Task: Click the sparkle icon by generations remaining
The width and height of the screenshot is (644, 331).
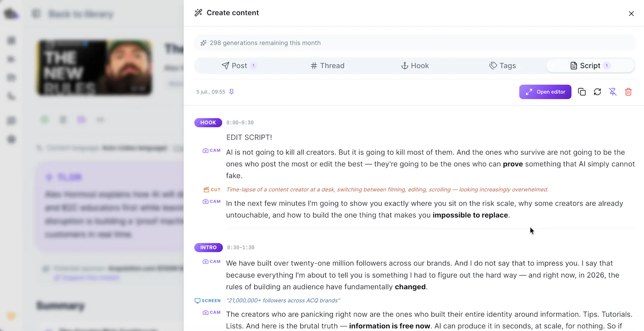Action: (204, 43)
